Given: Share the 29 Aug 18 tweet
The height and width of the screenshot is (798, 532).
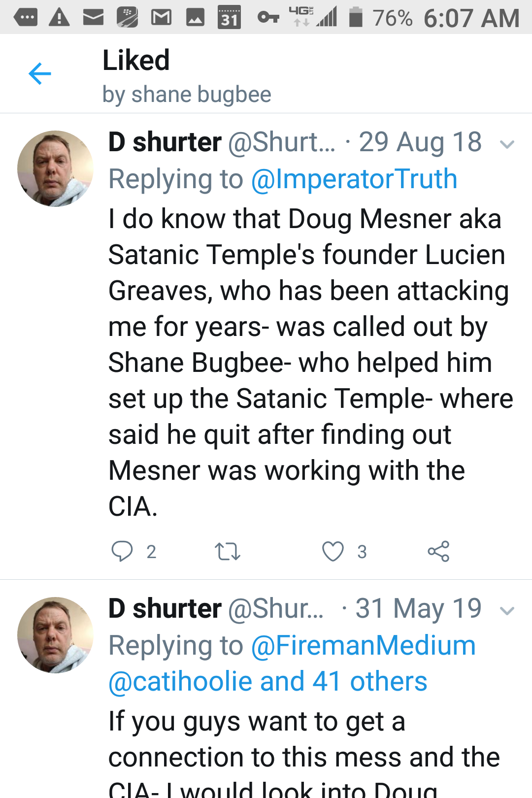Looking at the screenshot, I should [x=438, y=551].
